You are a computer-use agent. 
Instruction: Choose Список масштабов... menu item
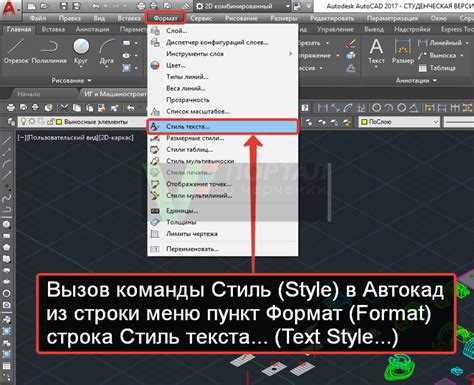222,111
